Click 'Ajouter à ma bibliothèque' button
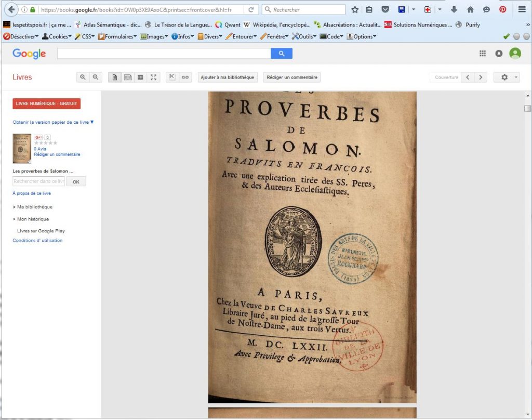 pyautogui.click(x=228, y=77)
